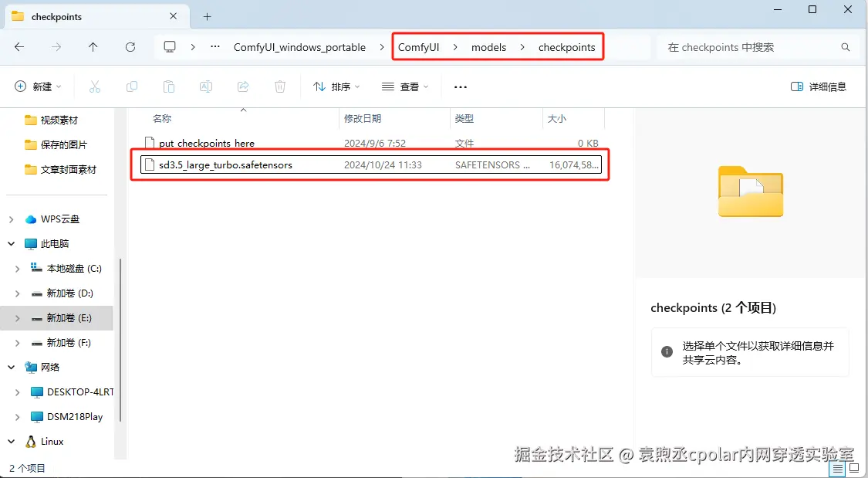Go up one folder level
This screenshot has height=478, width=868.
tap(93, 47)
